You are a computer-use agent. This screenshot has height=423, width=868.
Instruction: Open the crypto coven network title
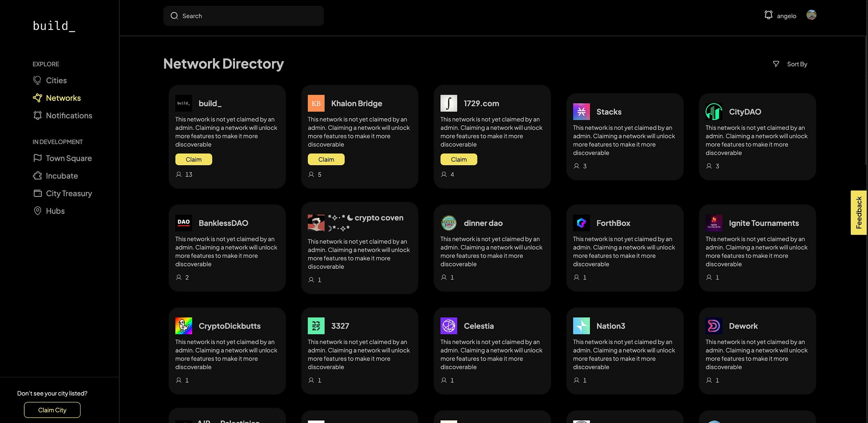(366, 223)
